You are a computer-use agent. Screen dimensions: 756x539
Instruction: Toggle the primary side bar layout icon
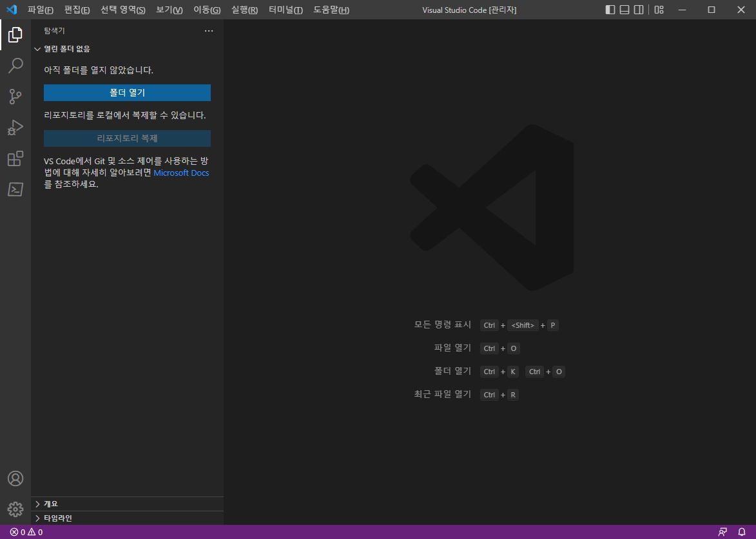(610, 10)
